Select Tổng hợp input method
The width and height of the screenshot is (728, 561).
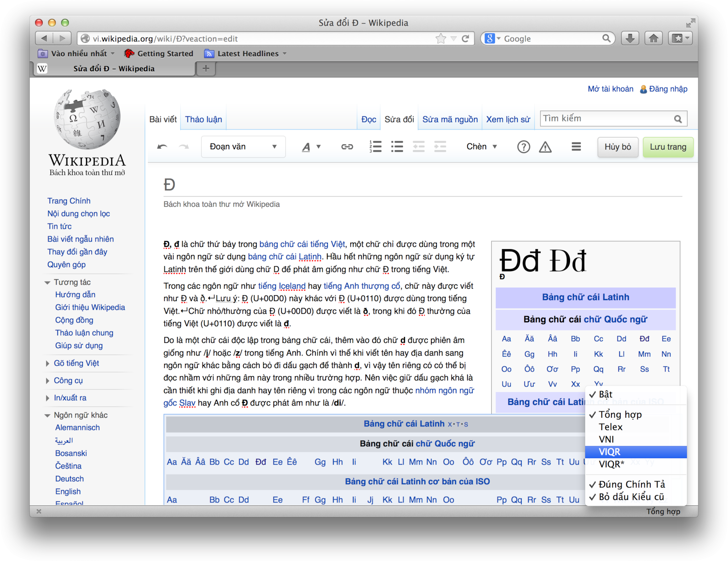pyautogui.click(x=636, y=415)
